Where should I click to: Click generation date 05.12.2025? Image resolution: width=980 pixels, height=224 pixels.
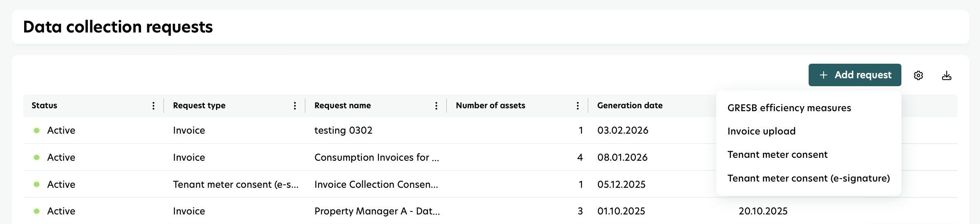point(621,184)
